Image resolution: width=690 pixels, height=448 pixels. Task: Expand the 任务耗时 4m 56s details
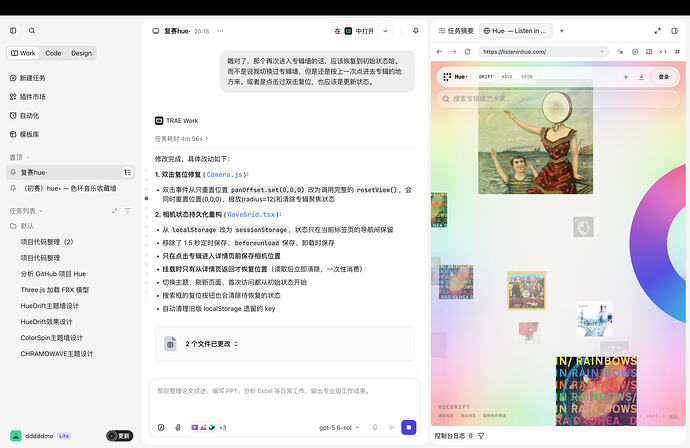(181, 139)
